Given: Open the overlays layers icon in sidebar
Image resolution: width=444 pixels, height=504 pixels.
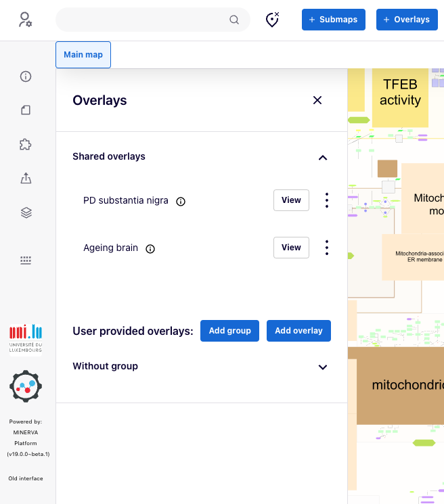Looking at the screenshot, I should [x=26, y=212].
